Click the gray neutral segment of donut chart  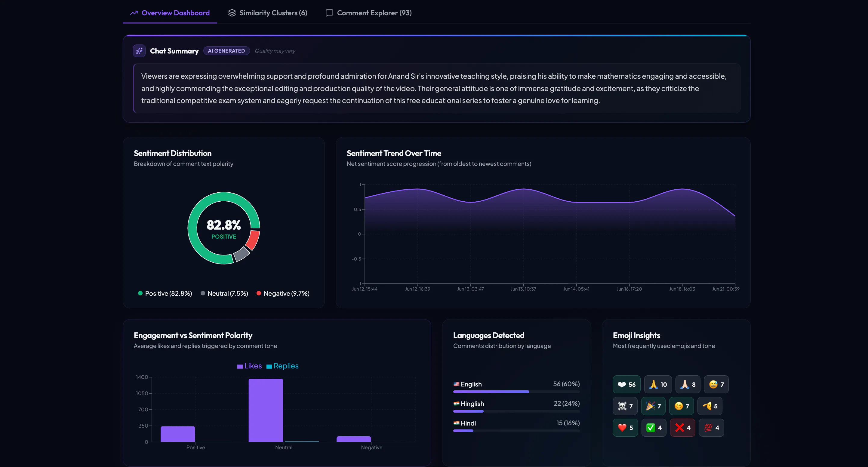click(242, 254)
